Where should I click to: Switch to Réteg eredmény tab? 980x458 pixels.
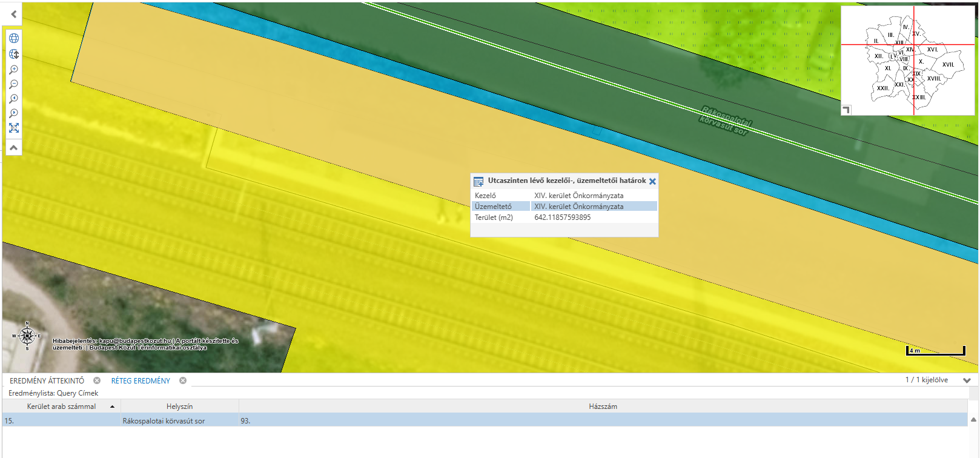tap(141, 380)
